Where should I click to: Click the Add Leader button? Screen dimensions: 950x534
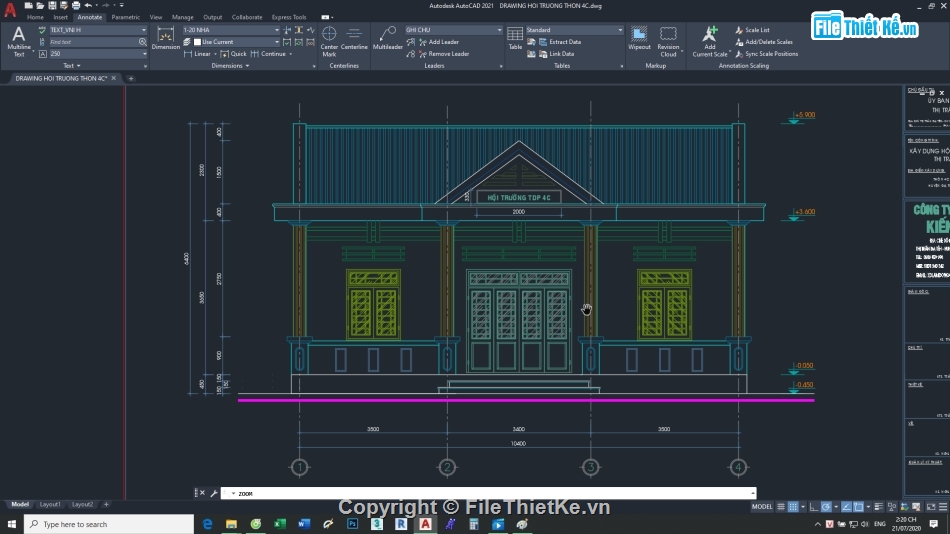pyautogui.click(x=439, y=42)
